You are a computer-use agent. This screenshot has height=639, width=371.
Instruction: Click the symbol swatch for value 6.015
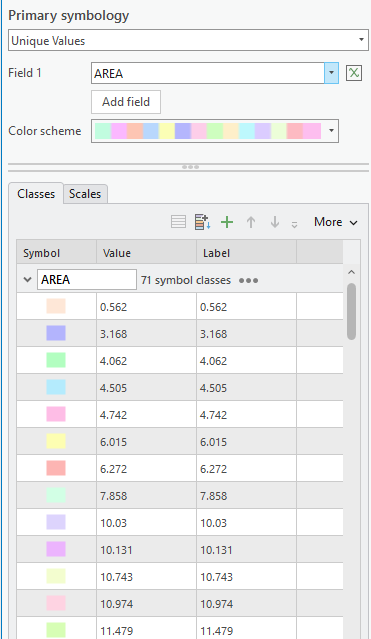[x=56, y=441]
